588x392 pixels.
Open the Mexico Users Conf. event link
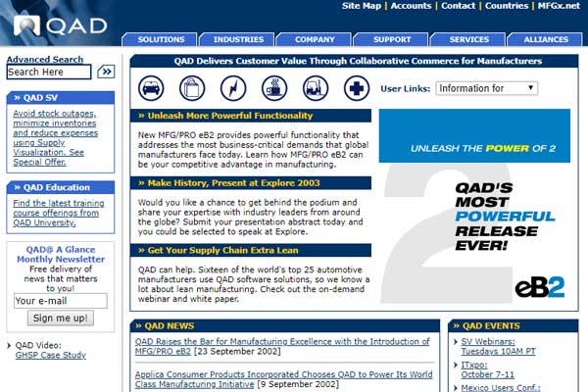point(501,388)
